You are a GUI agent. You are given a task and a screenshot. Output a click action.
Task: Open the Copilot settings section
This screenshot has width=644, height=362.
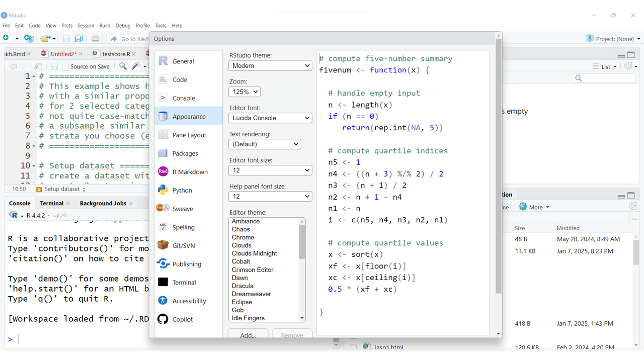pos(182,319)
